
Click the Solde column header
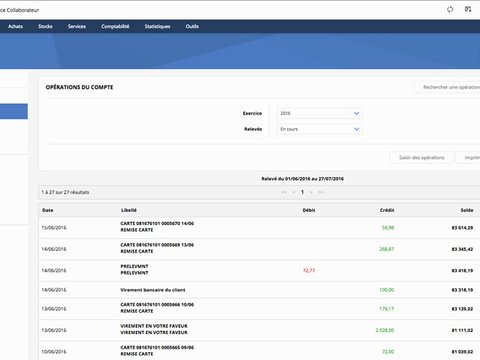click(x=467, y=210)
